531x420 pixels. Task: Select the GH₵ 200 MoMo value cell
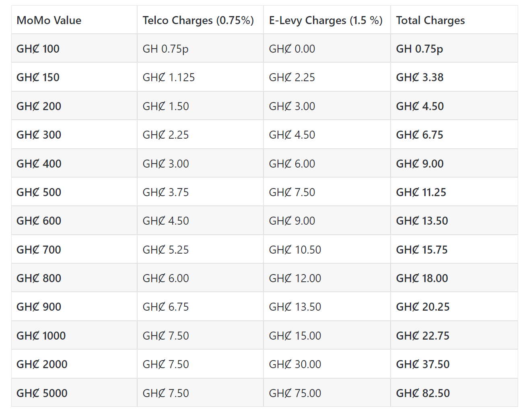39,107
